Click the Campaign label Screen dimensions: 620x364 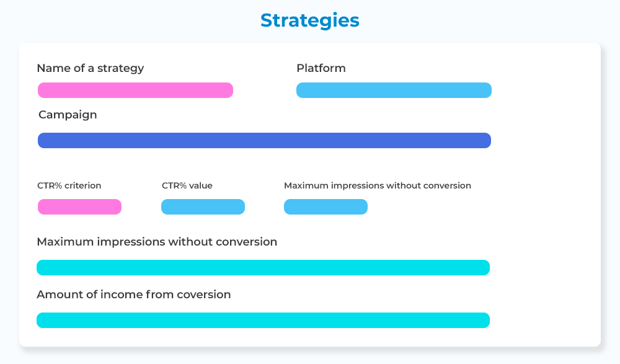pos(68,115)
